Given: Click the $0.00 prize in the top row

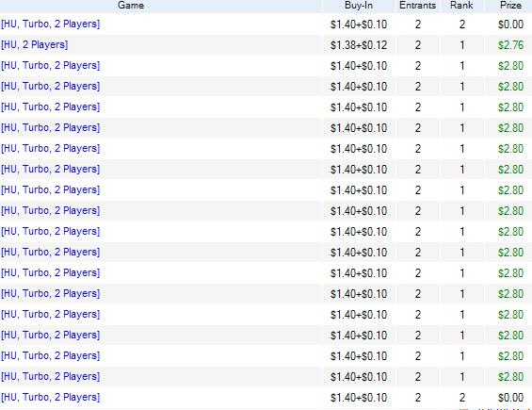Looking at the screenshot, I should [x=510, y=25].
